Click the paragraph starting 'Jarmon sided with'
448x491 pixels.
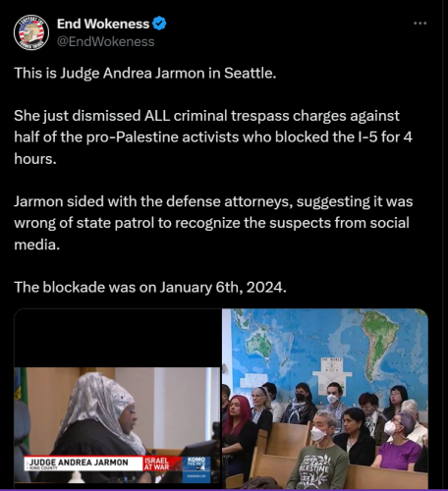pyautogui.click(x=213, y=223)
